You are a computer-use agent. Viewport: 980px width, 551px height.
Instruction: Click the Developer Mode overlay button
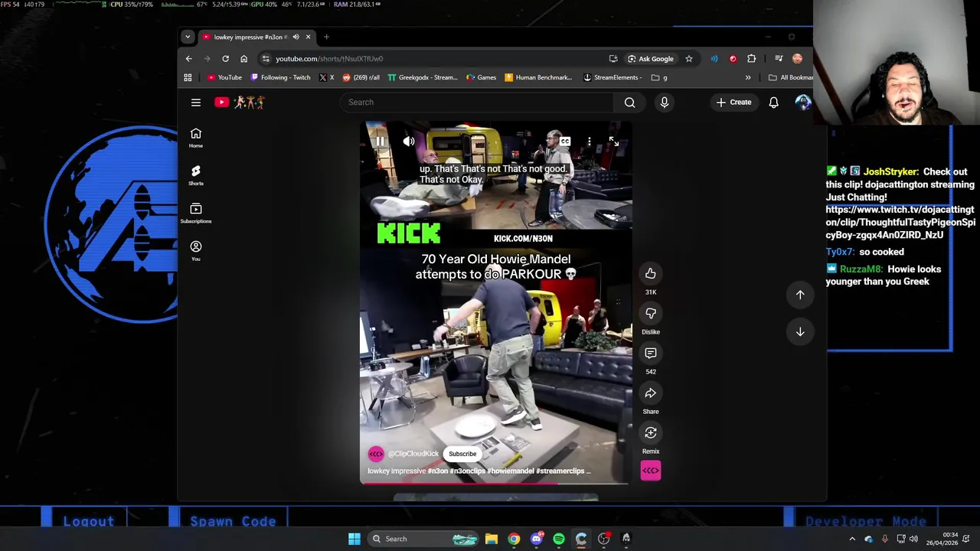tap(866, 521)
